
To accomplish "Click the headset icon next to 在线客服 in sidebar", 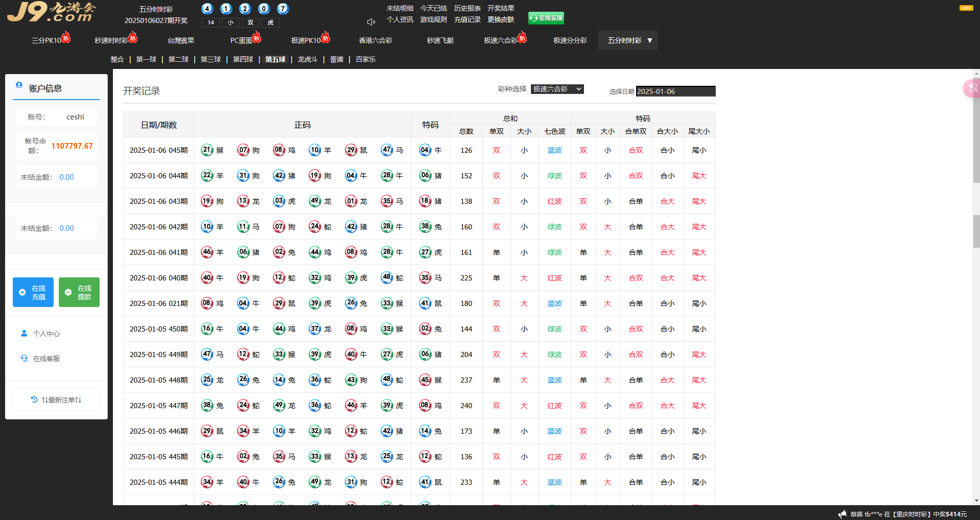I will pyautogui.click(x=24, y=359).
